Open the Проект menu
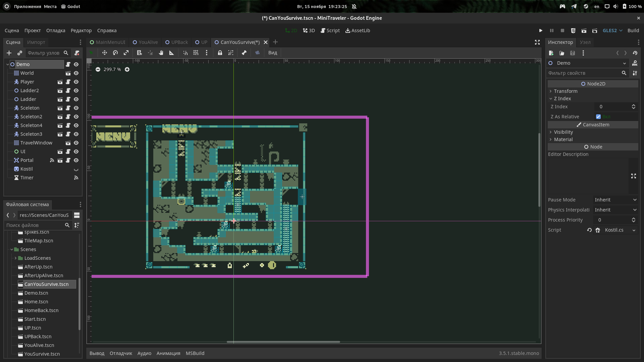Image resolution: width=644 pixels, height=362 pixels. [33, 31]
